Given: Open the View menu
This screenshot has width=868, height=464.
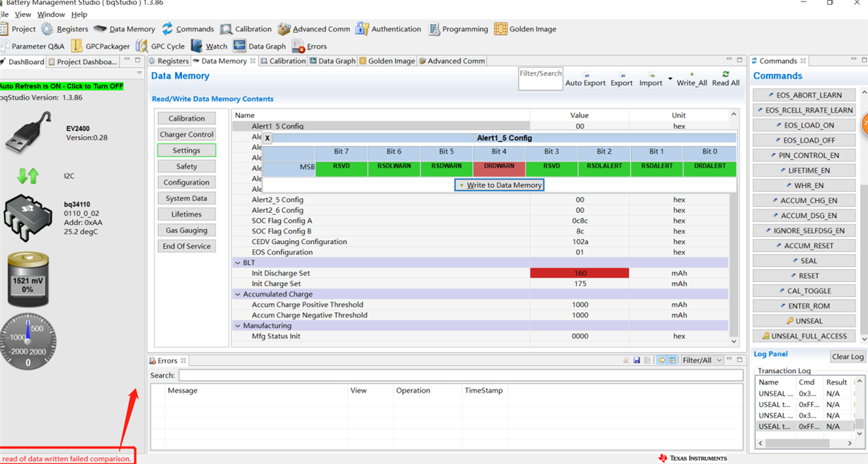Looking at the screenshot, I should point(23,14).
